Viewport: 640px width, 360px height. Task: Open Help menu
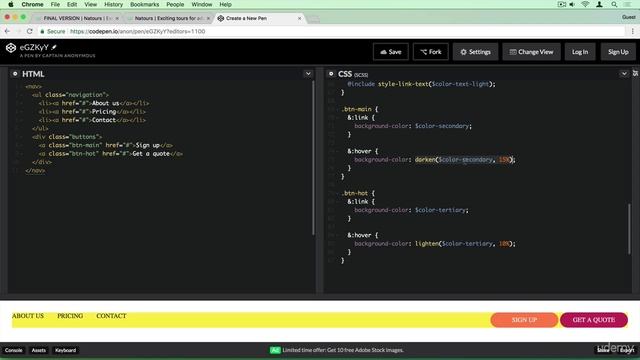225,4
